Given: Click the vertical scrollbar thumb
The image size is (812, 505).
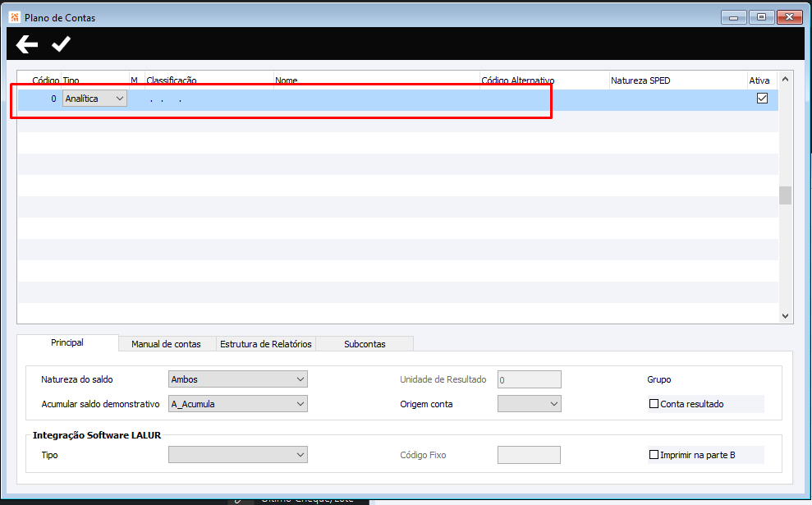Looking at the screenshot, I should [785, 195].
